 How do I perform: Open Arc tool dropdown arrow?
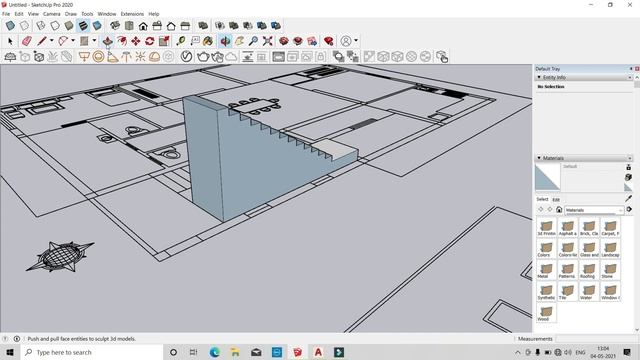(x=73, y=41)
